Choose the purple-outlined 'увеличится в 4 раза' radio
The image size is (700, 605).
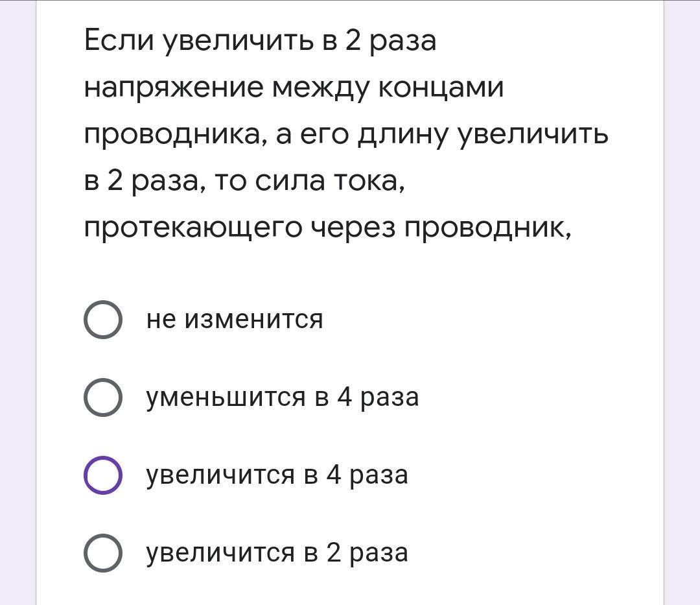click(102, 475)
